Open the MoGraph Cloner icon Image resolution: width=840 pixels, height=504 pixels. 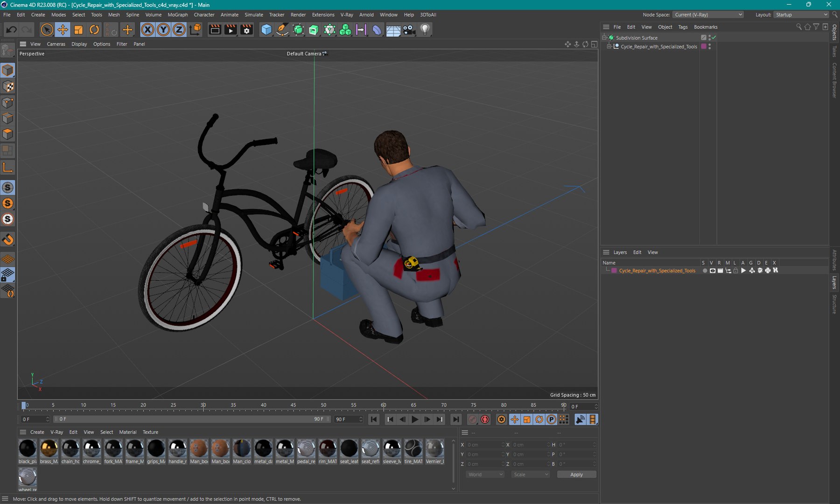coord(345,29)
